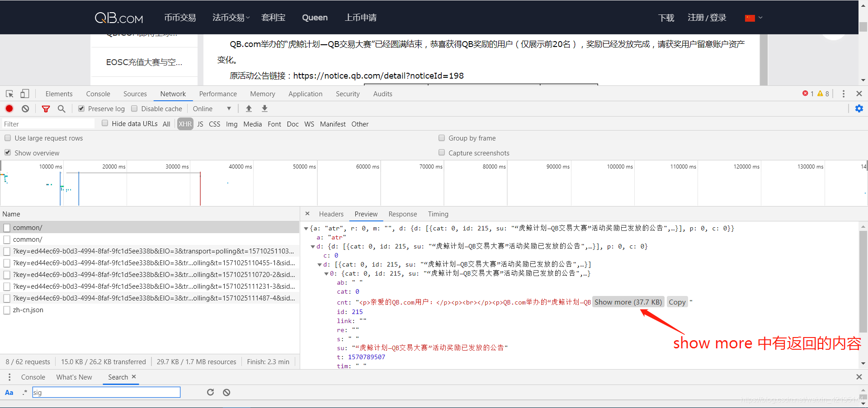Close the bottom drawer
This screenshot has height=408, width=868.
click(859, 377)
